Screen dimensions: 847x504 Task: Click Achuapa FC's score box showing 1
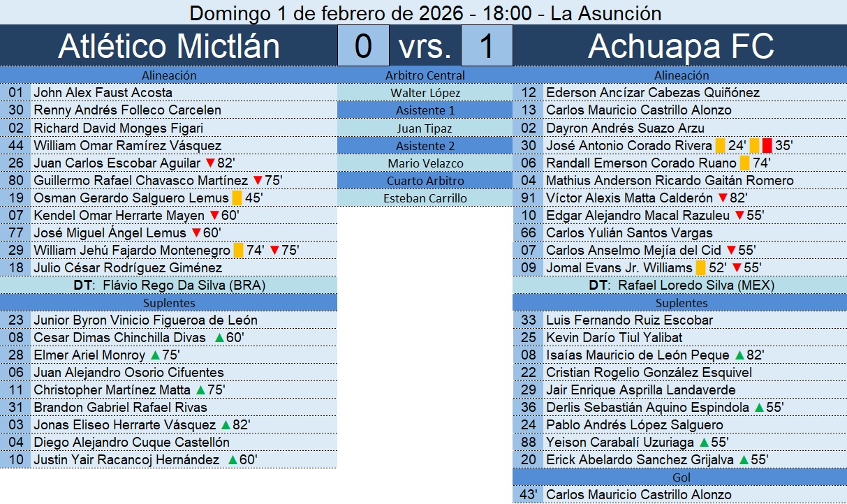tap(487, 46)
